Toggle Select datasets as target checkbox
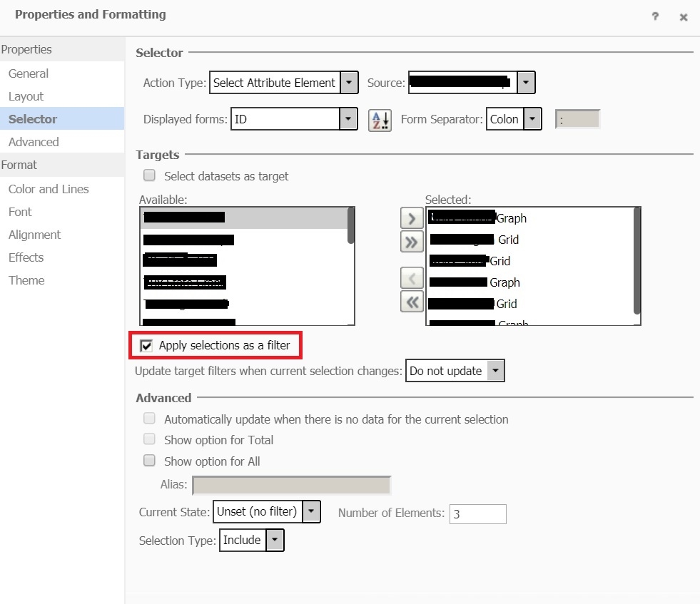The image size is (700, 604). pos(149,175)
